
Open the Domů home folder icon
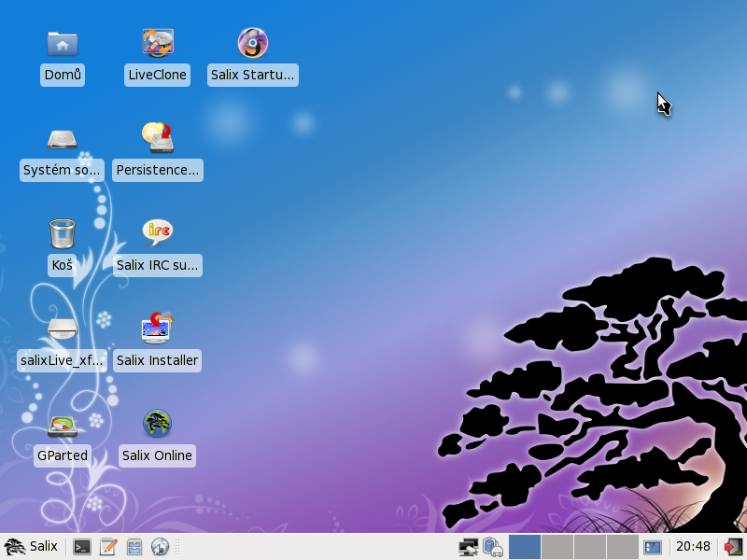point(63,44)
